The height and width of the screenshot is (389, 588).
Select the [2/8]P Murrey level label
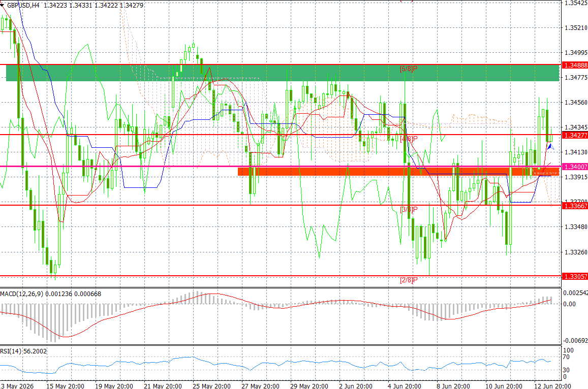(x=409, y=280)
